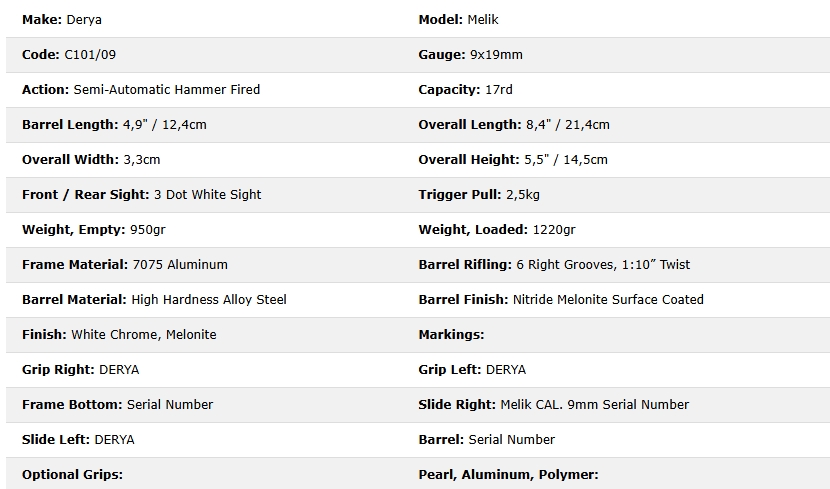830x489 pixels.
Task: Select the Weight, Loaded 1220gr text
Action: click(x=496, y=230)
